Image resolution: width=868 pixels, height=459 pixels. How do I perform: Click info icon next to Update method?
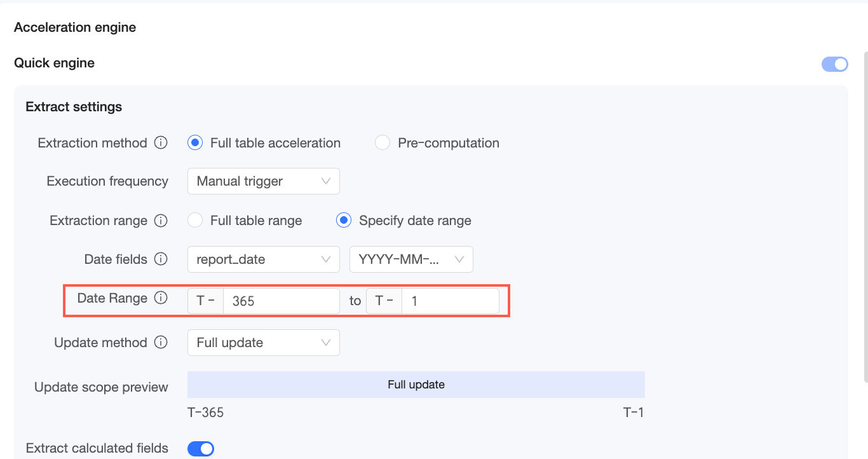point(161,343)
